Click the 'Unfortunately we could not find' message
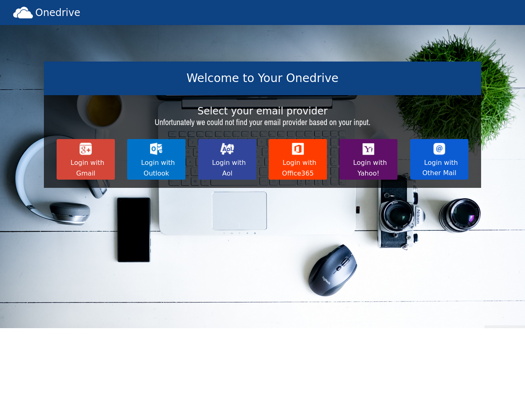The width and height of the screenshot is (525, 420). (x=262, y=122)
